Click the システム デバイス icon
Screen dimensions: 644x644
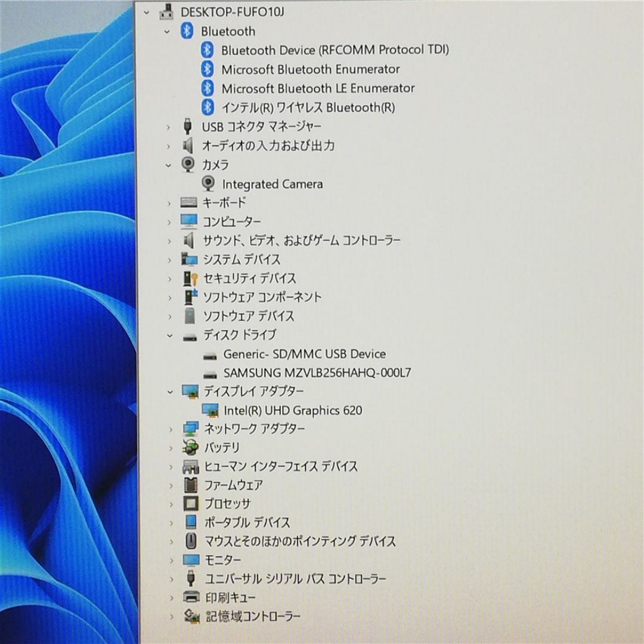pos(189,259)
